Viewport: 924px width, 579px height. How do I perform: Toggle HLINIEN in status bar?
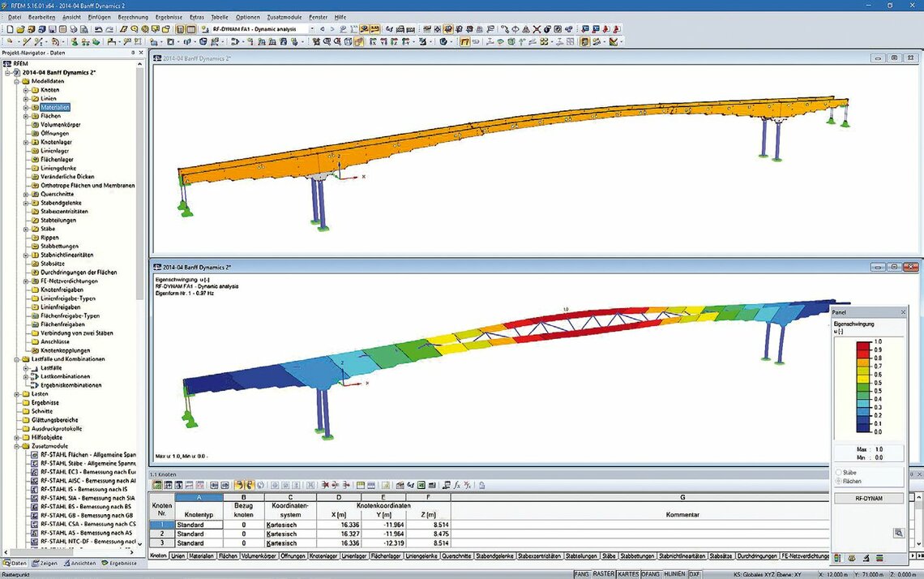pyautogui.click(x=674, y=573)
